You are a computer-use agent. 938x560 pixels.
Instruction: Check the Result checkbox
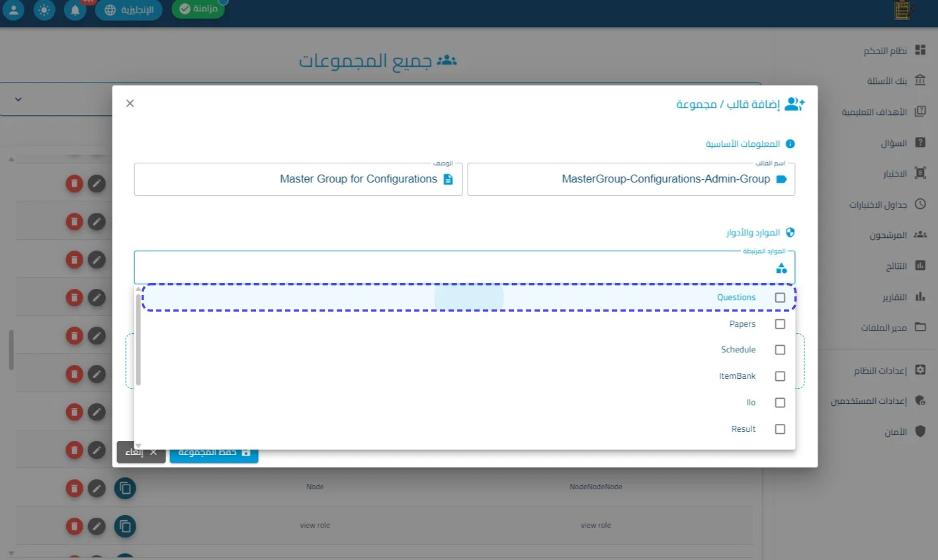[780, 429]
